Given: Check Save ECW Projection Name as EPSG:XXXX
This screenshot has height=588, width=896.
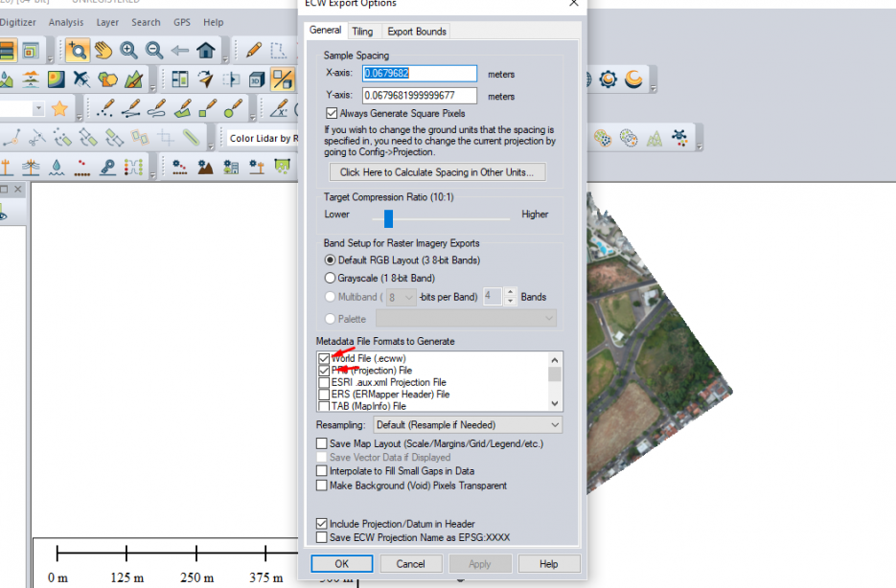Looking at the screenshot, I should 322,538.
